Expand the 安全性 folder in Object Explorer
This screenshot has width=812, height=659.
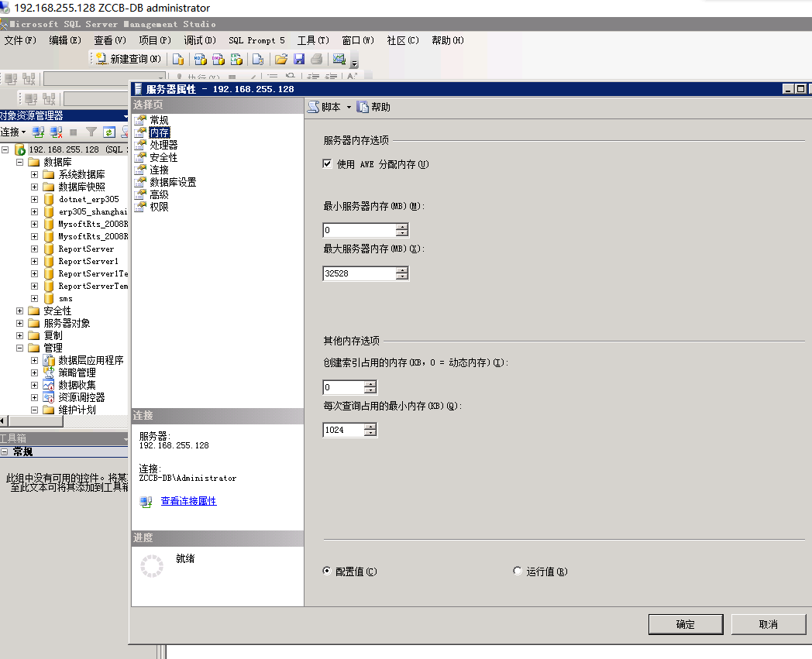20,311
